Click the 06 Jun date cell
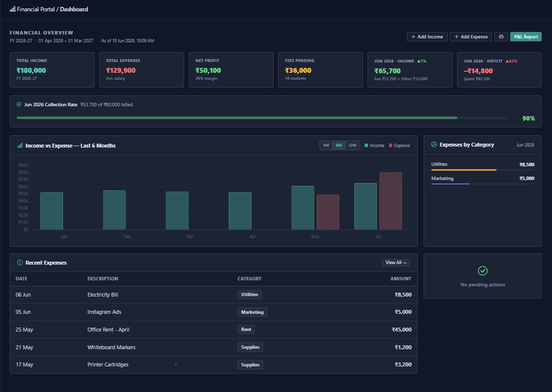This screenshot has height=392, width=552. point(23,295)
